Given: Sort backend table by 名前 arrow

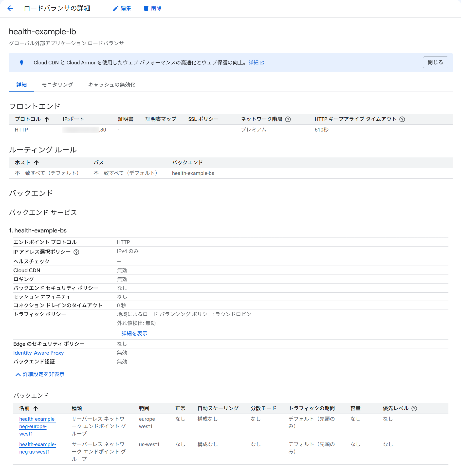Looking at the screenshot, I should click(x=36, y=409).
